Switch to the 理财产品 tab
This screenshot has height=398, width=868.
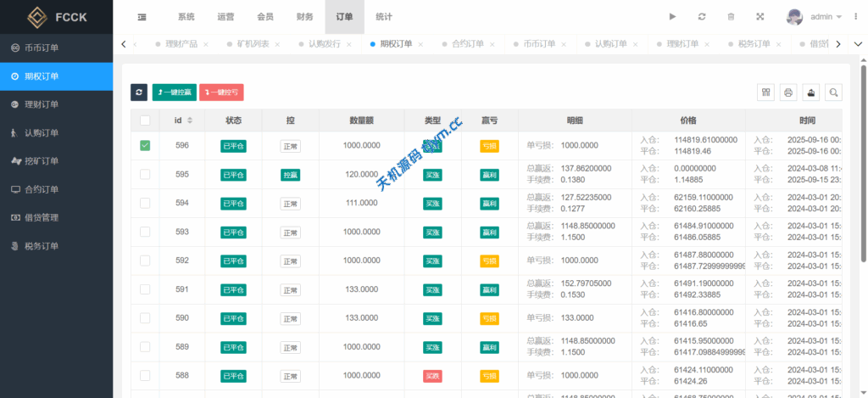click(181, 44)
